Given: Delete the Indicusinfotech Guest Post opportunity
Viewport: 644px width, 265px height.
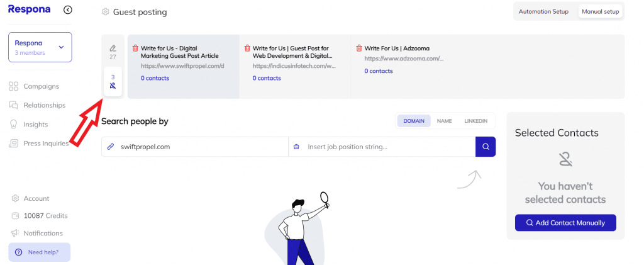Looking at the screenshot, I should click(x=247, y=48).
